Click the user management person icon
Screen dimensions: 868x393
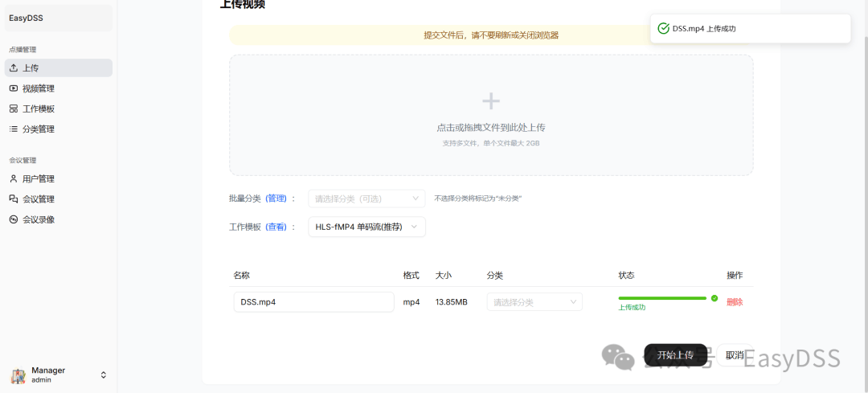pyautogui.click(x=14, y=179)
